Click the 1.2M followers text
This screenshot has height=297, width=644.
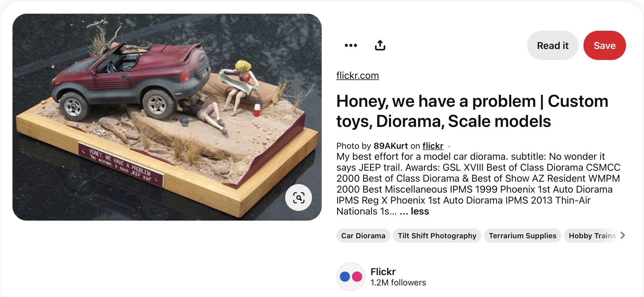[x=398, y=283]
